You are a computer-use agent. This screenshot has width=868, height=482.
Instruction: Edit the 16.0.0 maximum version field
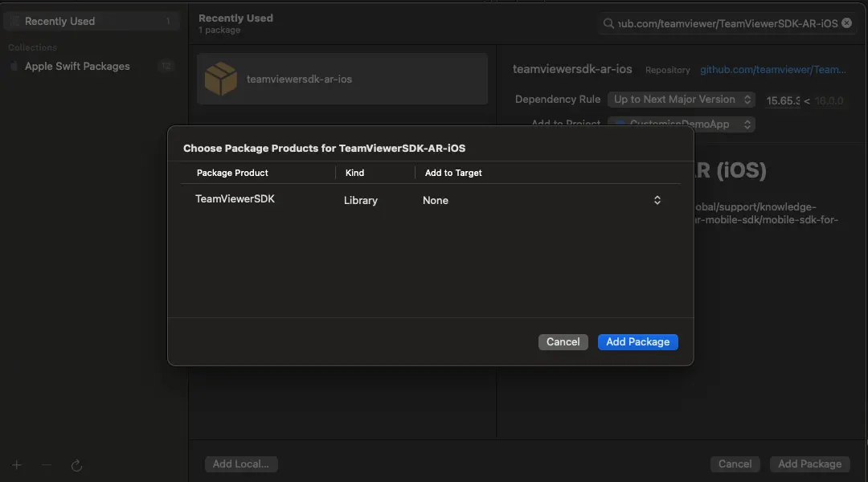829,100
